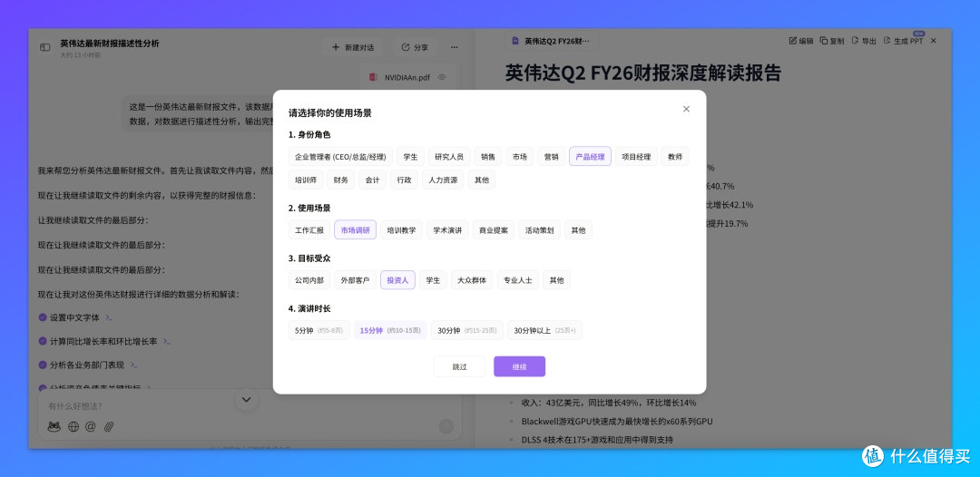This screenshot has width=980, height=477.
Task: Choose 30分钟 (约15-25页) presentation length
Action: (467, 330)
